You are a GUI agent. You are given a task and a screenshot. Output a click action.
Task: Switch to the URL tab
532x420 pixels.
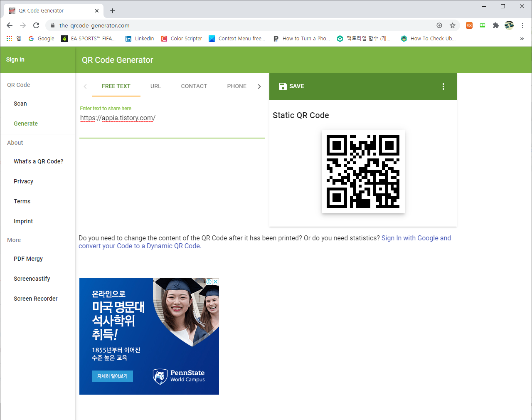coord(156,86)
